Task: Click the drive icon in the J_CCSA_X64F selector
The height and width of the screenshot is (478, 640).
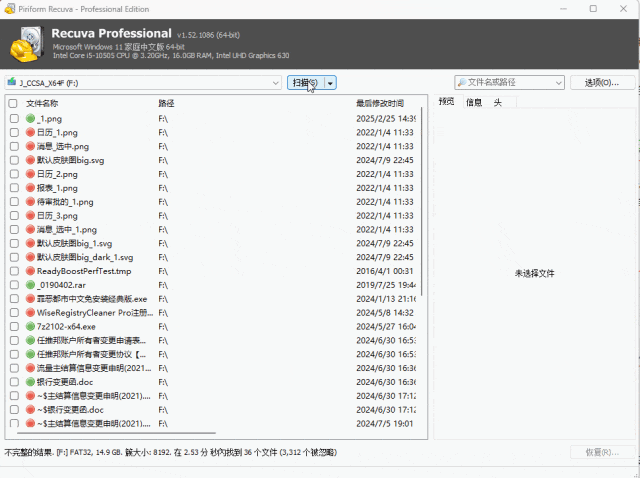Action: 12,82
